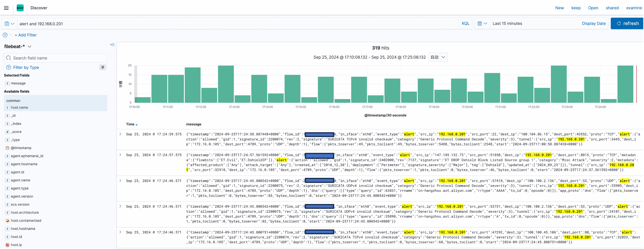Select the host.architecture field
Screen dimensions: 644x249
pos(25,213)
